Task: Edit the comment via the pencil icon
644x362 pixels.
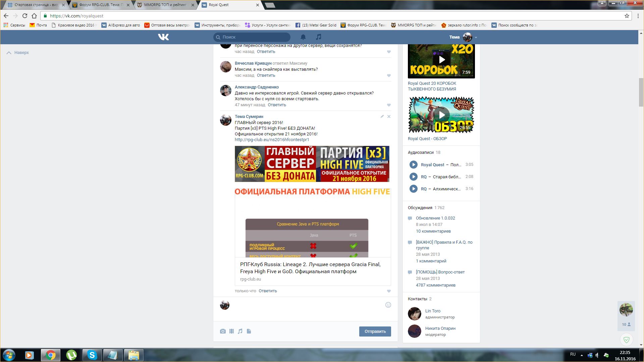Action: [x=382, y=116]
